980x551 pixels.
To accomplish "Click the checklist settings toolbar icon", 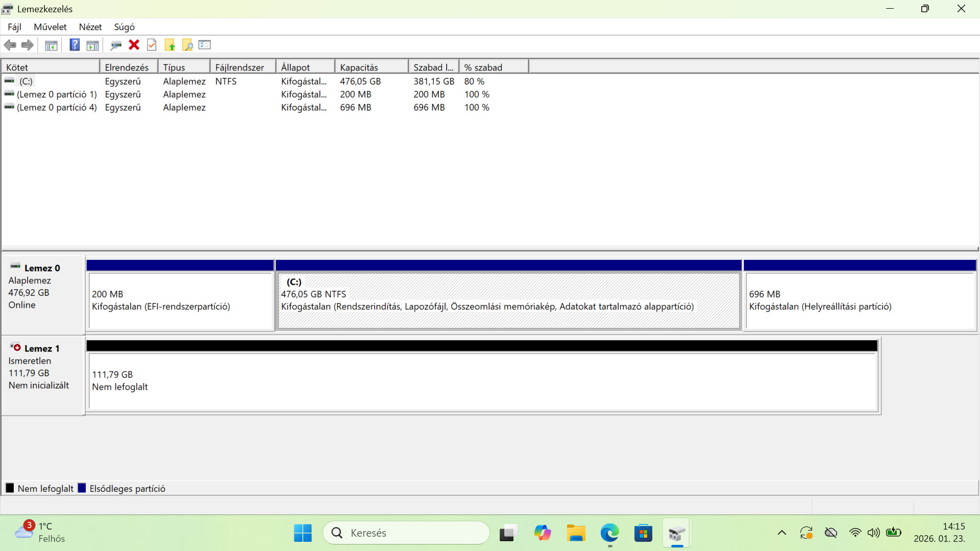I will click(x=205, y=45).
